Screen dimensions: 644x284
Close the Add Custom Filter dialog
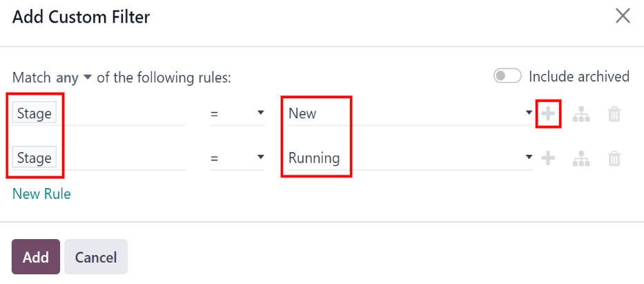pos(623,16)
